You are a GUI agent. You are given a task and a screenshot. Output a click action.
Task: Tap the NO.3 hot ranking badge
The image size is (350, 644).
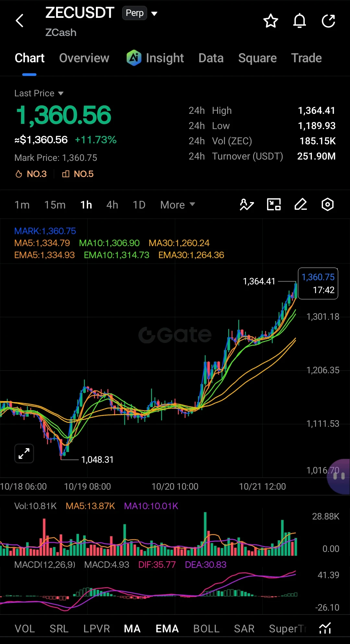(x=31, y=174)
